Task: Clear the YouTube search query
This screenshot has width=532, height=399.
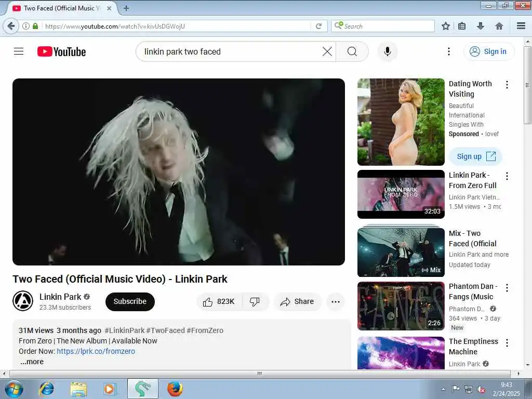Action: coord(327,51)
